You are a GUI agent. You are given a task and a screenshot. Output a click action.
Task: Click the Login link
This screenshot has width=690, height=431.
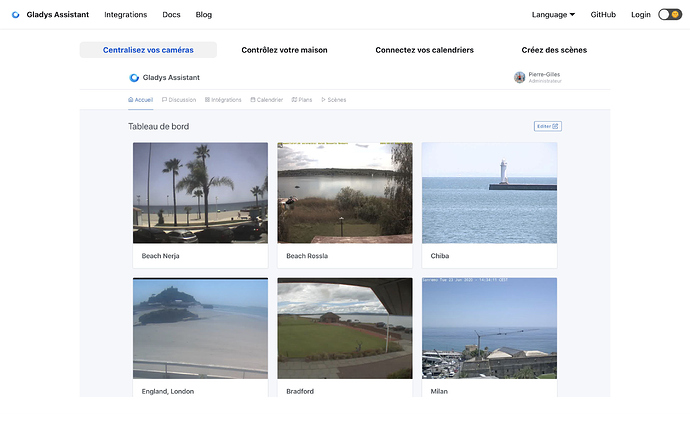640,15
